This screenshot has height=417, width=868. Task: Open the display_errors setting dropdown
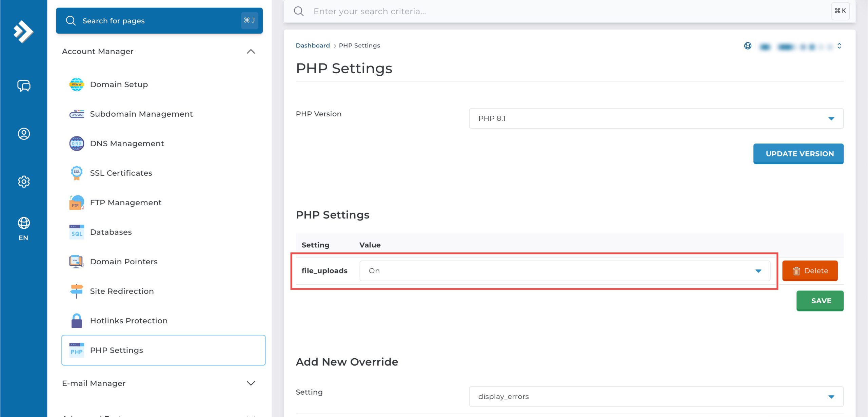656,397
